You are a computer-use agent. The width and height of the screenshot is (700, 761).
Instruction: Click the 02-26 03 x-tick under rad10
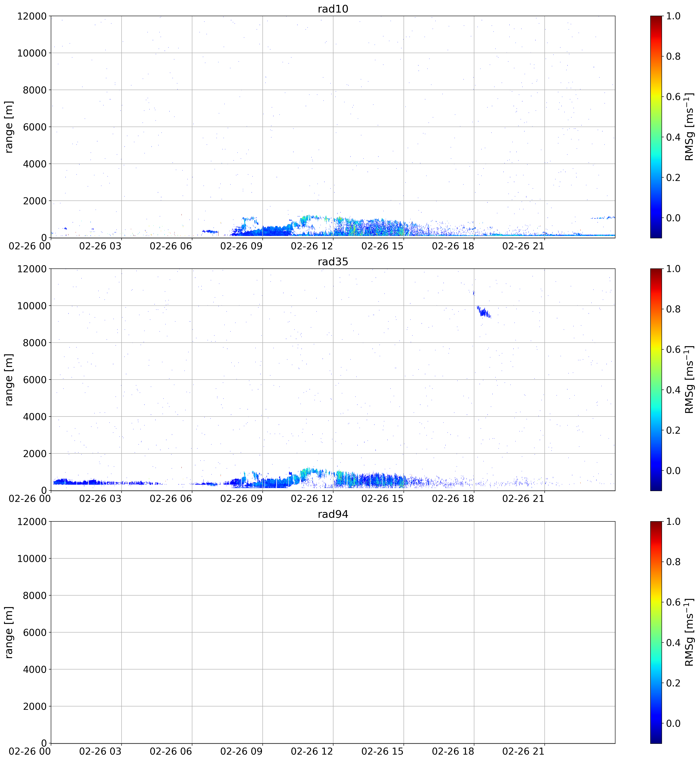tap(100, 246)
